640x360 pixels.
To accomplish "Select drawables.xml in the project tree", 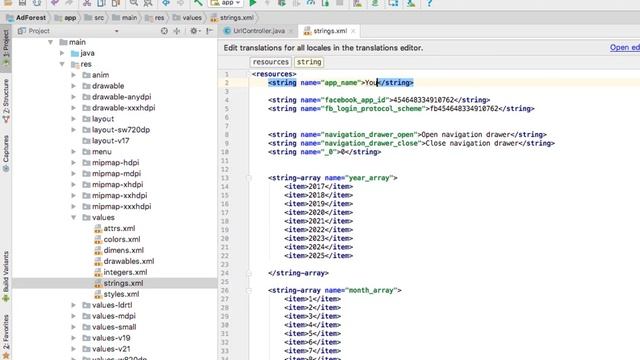I will [124, 261].
